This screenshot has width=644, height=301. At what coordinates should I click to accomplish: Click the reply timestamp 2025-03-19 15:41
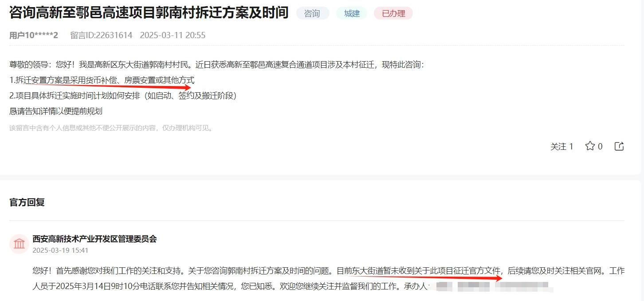click(x=60, y=250)
